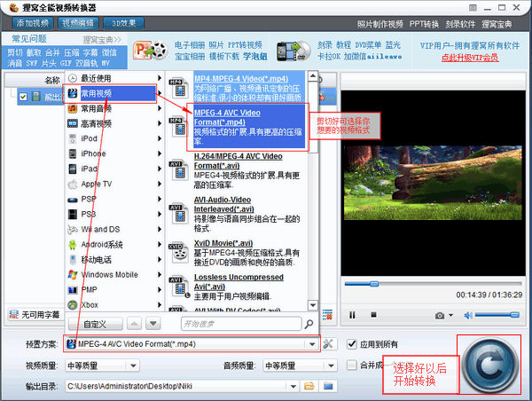The image size is (532, 401).
Task: Focus the 开始搜索 format search field
Action: click(x=241, y=324)
